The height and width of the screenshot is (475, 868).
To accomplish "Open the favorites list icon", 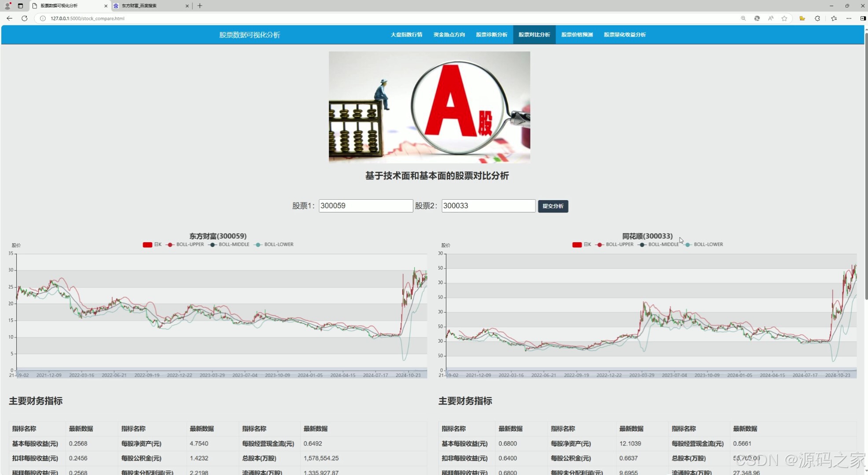I will [x=834, y=18].
